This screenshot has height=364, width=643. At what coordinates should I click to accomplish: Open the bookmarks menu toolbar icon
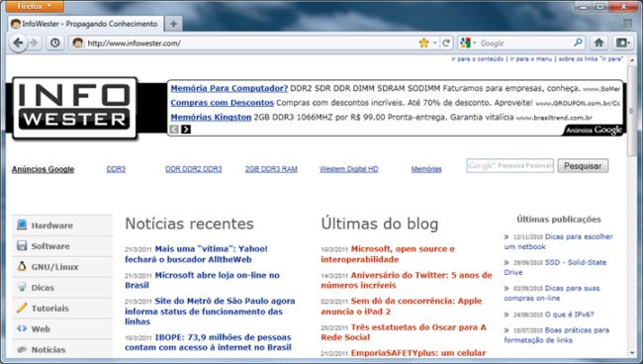[x=622, y=43]
